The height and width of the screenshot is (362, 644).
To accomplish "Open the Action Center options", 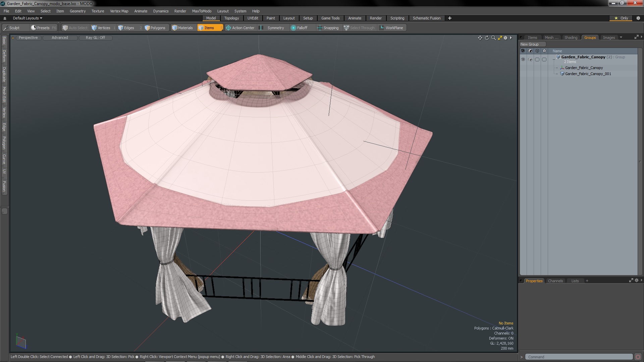I will (x=240, y=28).
